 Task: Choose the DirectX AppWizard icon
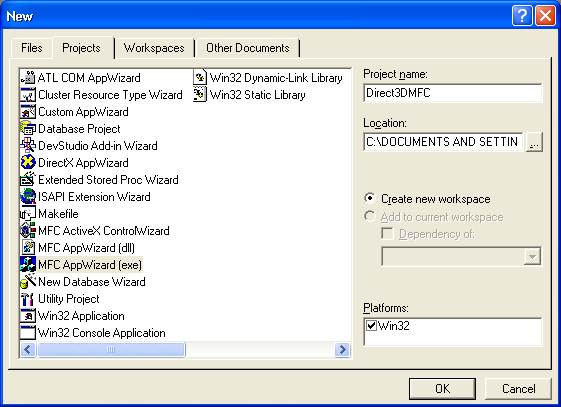click(28, 163)
